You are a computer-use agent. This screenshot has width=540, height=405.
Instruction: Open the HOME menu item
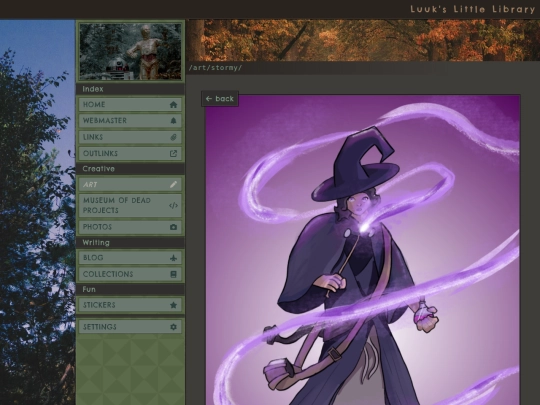pos(130,105)
